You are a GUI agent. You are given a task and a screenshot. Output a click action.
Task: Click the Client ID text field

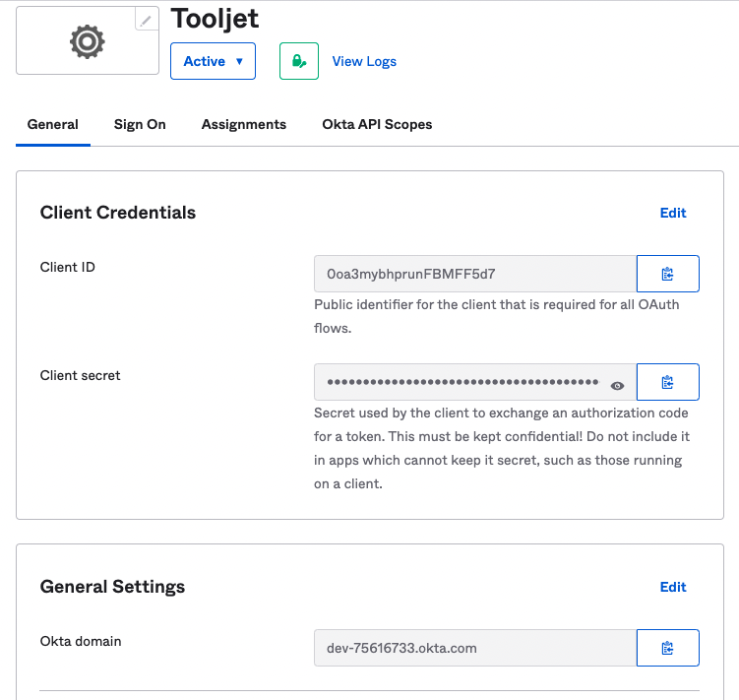[474, 274]
